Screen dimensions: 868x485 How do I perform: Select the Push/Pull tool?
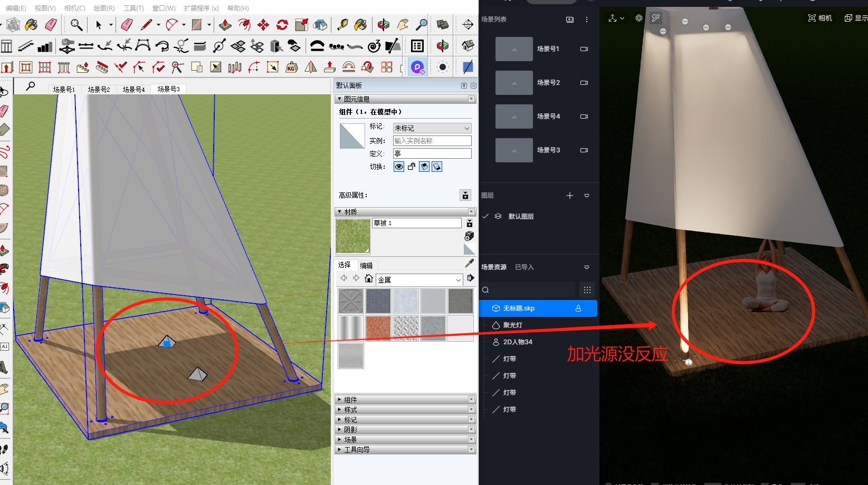tap(225, 25)
